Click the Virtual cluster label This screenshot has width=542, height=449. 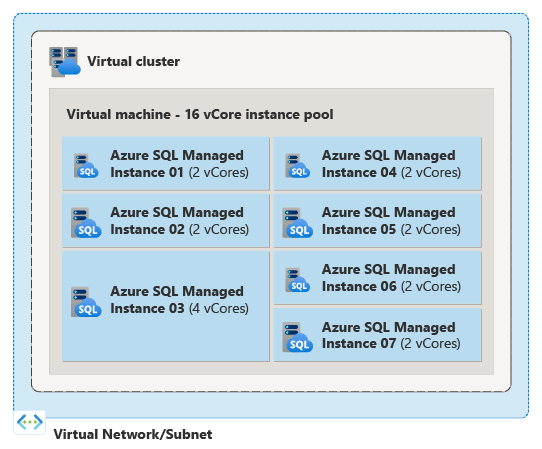(133, 62)
